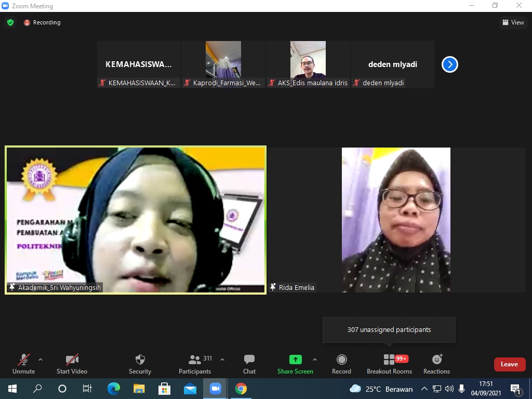Click the 307 unassigned participants tooltip

pyautogui.click(x=389, y=330)
